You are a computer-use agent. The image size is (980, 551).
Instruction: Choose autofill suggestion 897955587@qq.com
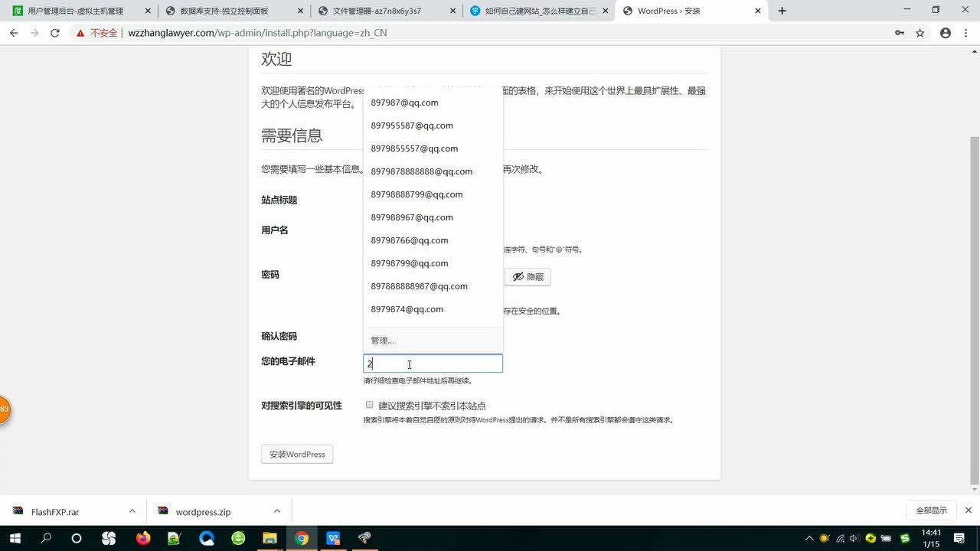[x=433, y=126]
